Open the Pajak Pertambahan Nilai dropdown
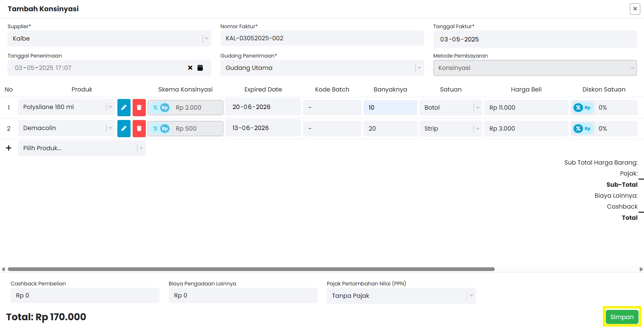 click(x=401, y=296)
